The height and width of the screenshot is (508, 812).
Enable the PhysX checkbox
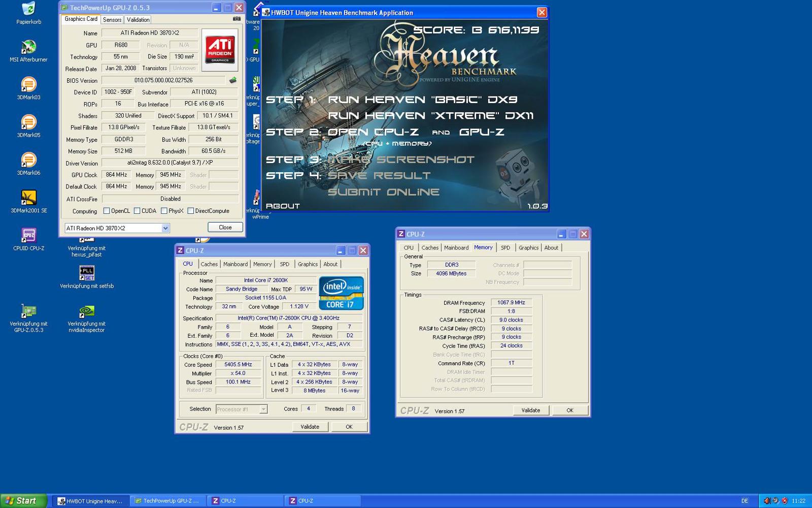[x=164, y=210]
